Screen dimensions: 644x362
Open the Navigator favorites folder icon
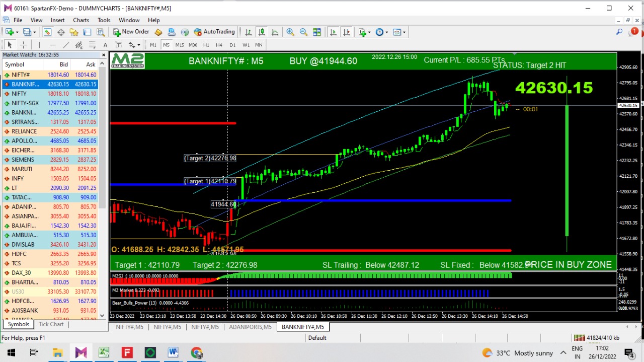pos(74,32)
